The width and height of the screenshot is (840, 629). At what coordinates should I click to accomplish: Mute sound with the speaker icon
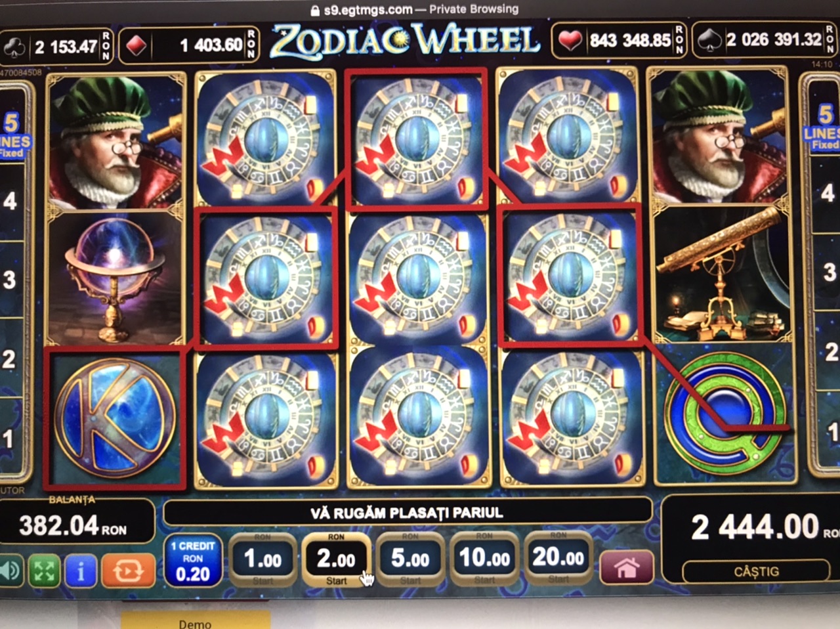[9, 571]
